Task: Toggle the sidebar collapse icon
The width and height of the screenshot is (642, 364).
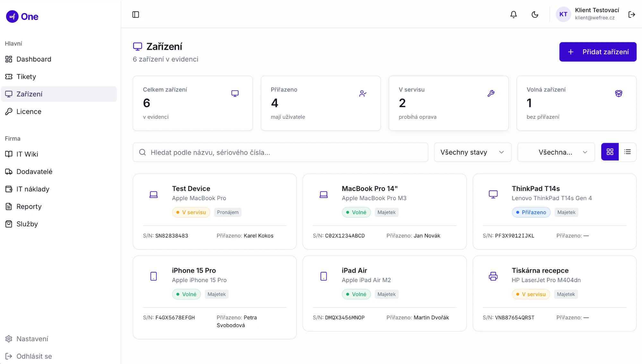Action: click(x=135, y=14)
